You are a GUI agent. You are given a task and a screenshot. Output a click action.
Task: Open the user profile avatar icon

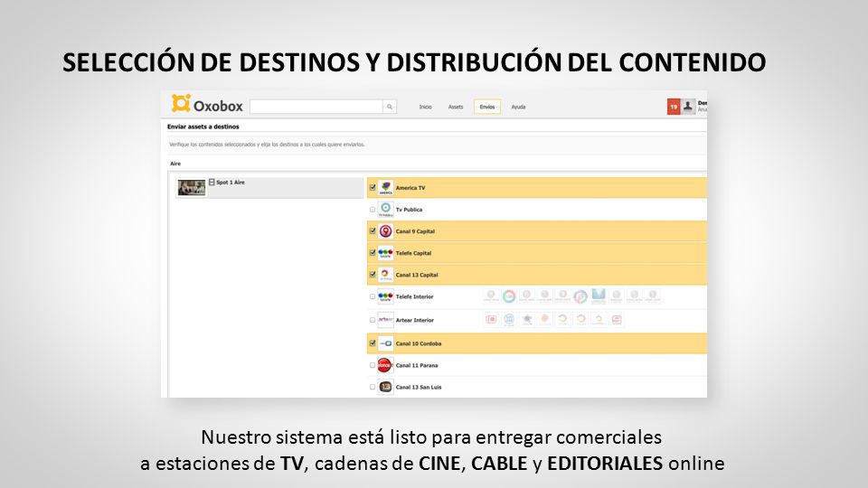(687, 107)
